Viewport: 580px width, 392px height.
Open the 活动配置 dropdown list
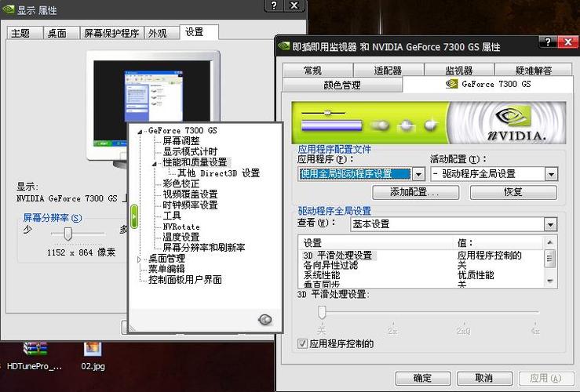point(551,173)
